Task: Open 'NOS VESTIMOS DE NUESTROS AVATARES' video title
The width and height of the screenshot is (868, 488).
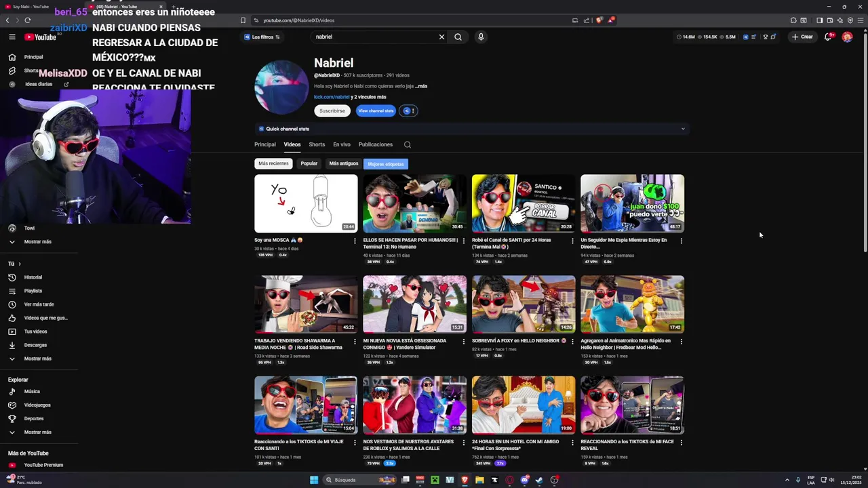Action: 410,445
